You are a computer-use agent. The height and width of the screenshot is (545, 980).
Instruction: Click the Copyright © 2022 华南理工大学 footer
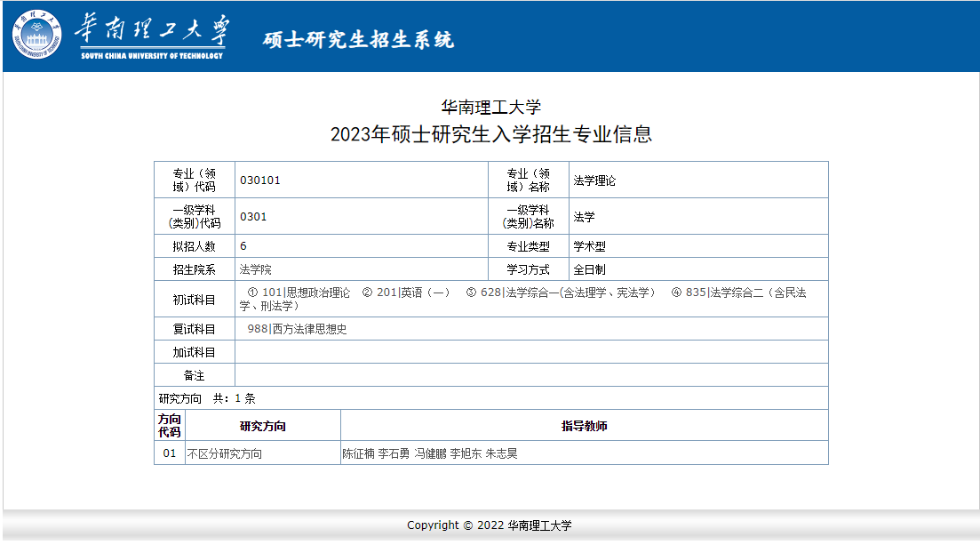pos(490,525)
